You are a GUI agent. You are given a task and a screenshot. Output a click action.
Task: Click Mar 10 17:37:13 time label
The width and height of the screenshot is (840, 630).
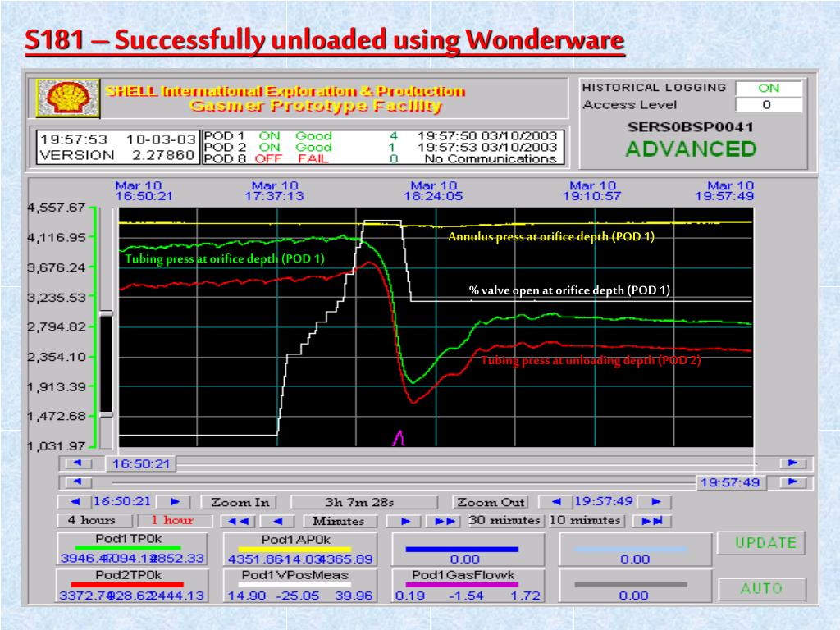click(274, 190)
